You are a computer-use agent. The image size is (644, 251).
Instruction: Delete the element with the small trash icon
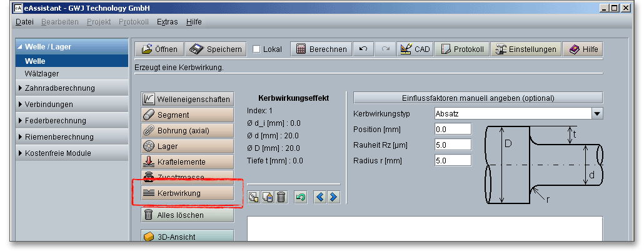(x=281, y=197)
